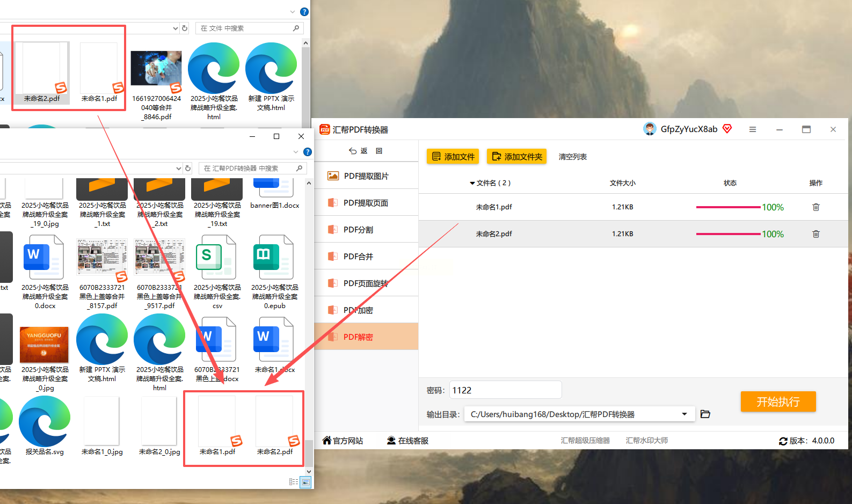Open PDF提取图片 in the sidebar
852x504 pixels.
[366, 176]
